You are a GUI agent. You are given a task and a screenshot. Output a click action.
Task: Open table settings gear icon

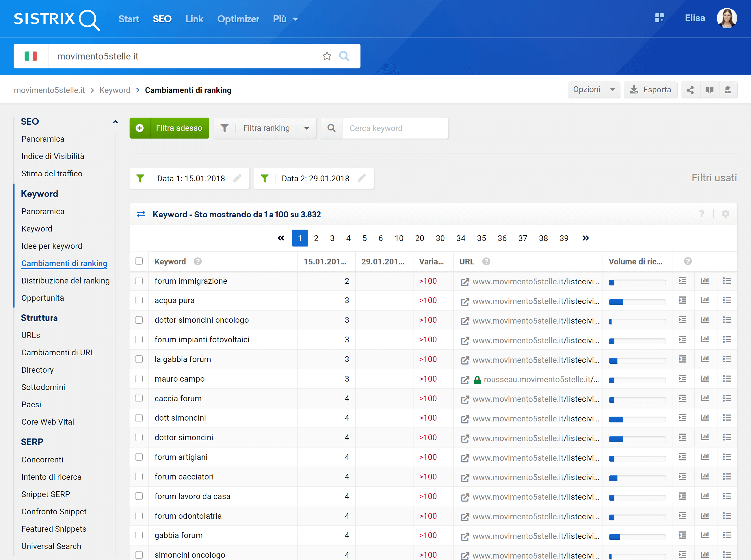[x=725, y=214]
